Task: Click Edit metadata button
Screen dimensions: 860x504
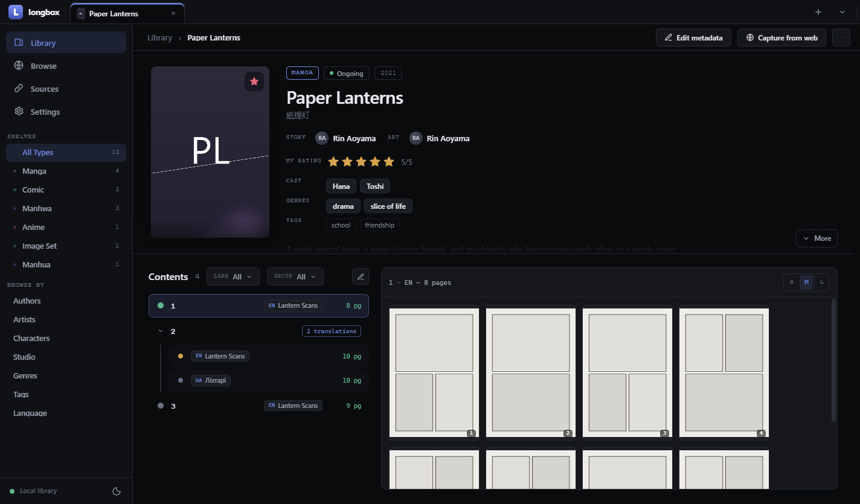Action: click(693, 37)
